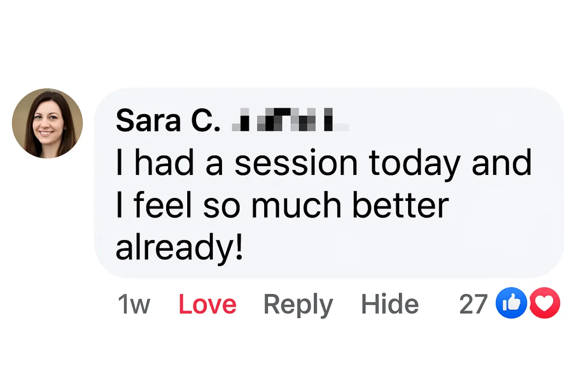Click the comment line "I had a session today and"

click(323, 163)
